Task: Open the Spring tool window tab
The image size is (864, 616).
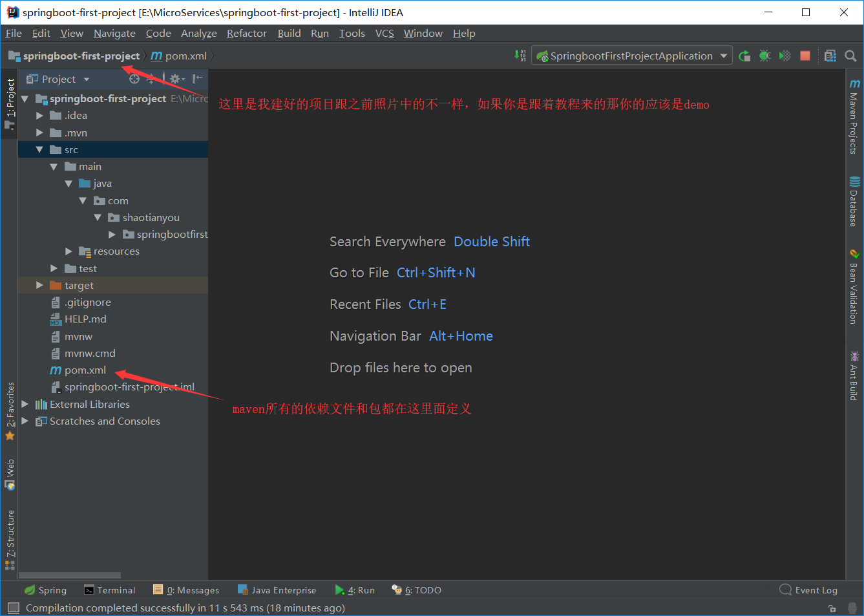Action: pyautogui.click(x=45, y=590)
